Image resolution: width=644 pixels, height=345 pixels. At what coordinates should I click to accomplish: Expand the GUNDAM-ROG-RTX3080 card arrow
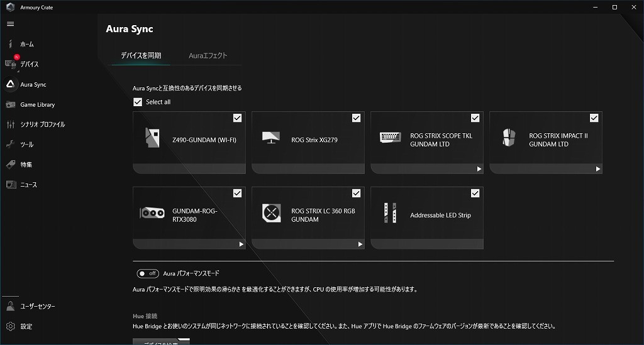[x=241, y=244]
